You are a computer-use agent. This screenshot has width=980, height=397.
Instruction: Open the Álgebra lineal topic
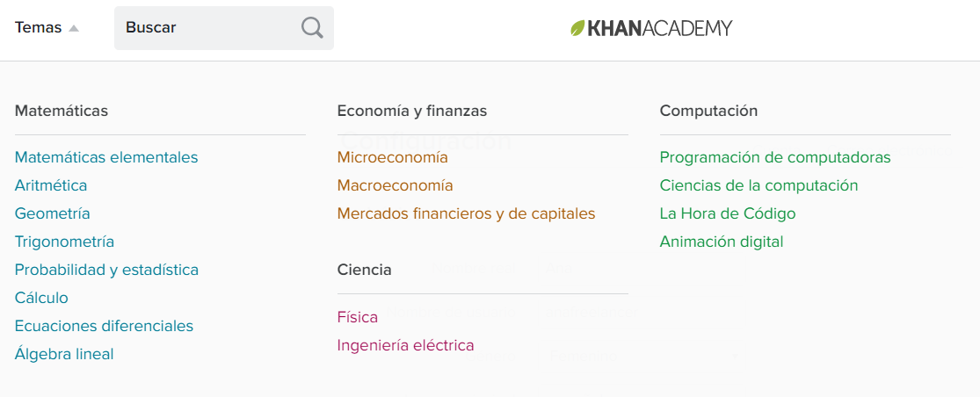point(64,354)
